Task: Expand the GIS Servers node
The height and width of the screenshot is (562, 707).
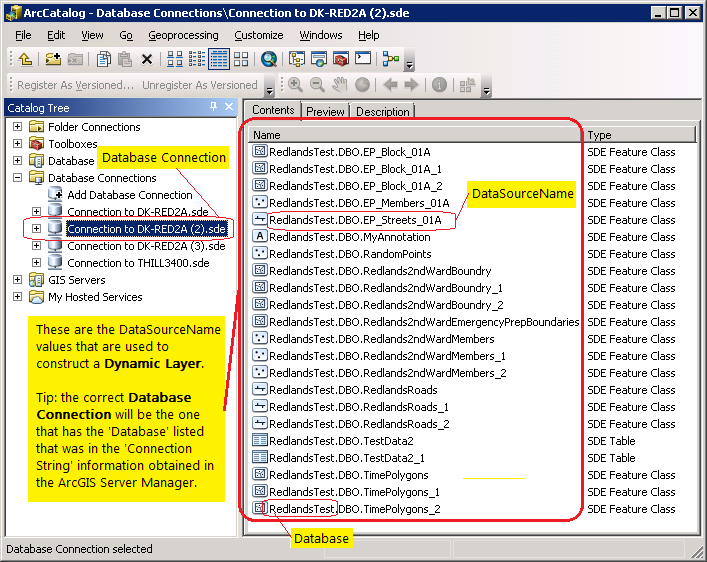Action: click(x=17, y=280)
